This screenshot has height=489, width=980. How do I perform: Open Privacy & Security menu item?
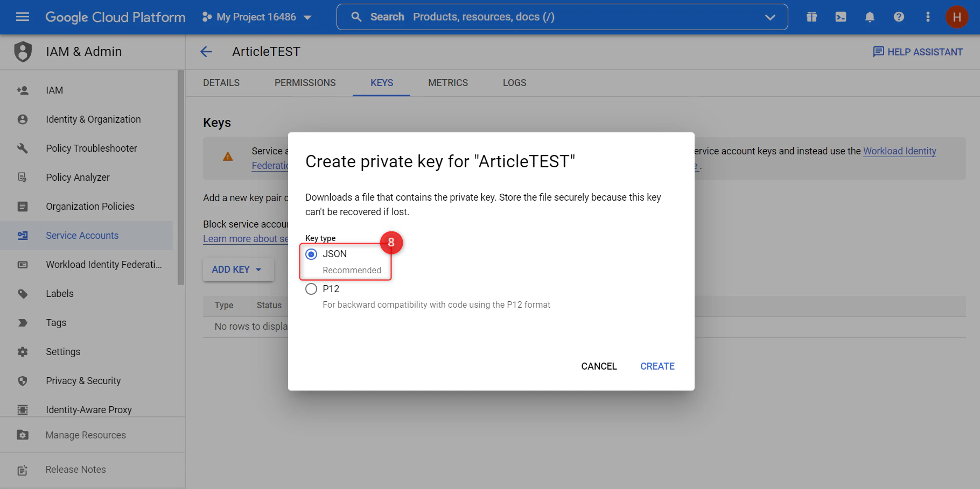point(83,381)
